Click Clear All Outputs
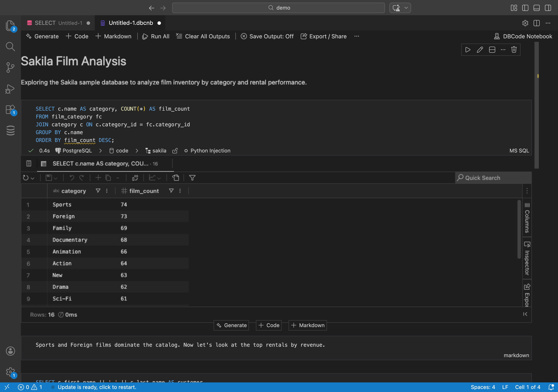Image resolution: width=558 pixels, height=392 pixels. click(203, 36)
